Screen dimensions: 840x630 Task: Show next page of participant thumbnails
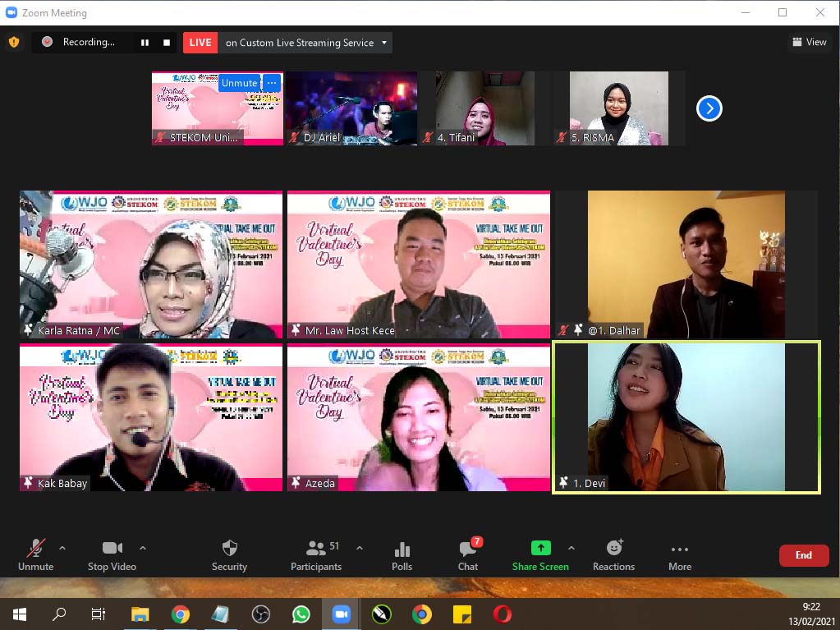point(709,108)
